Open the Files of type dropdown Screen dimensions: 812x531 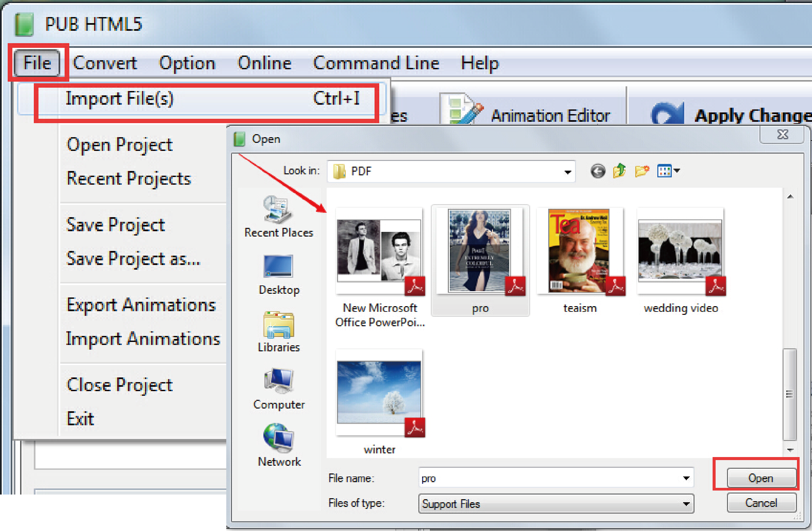pos(687,504)
